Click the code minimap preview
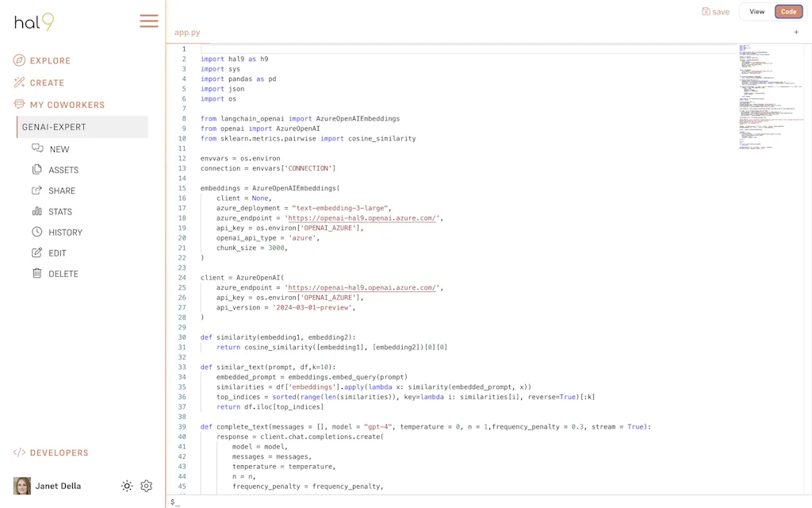This screenshot has width=812, height=508. tap(769, 95)
